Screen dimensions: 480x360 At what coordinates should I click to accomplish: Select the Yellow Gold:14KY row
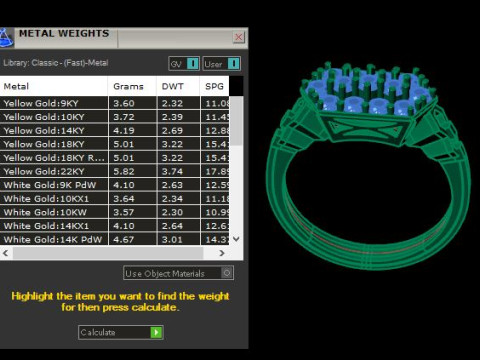point(114,130)
